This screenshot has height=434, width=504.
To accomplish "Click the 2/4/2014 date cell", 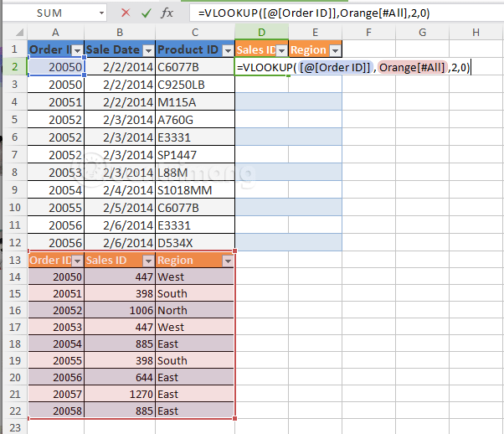I will tap(120, 190).
